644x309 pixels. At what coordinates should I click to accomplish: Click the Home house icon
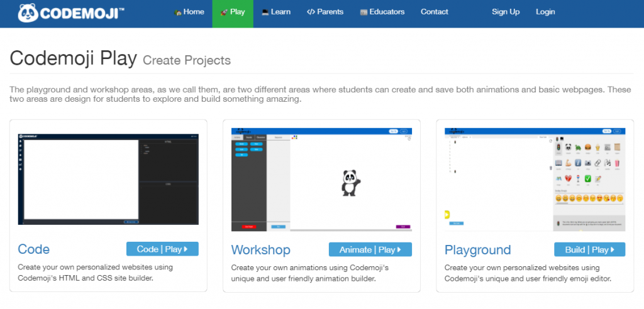click(177, 13)
